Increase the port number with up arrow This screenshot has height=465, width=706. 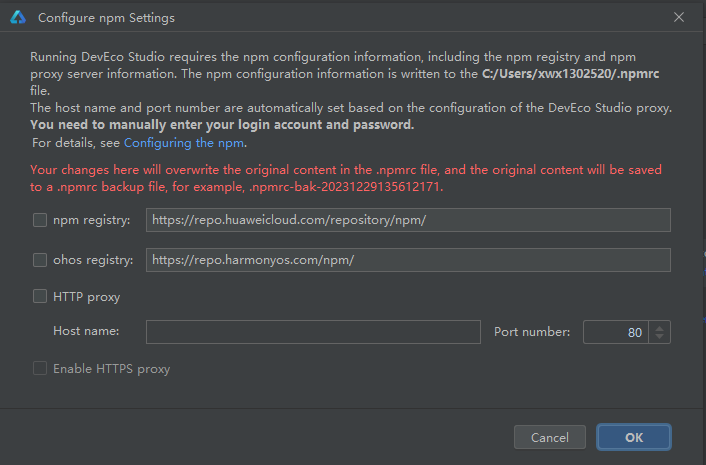(660, 328)
